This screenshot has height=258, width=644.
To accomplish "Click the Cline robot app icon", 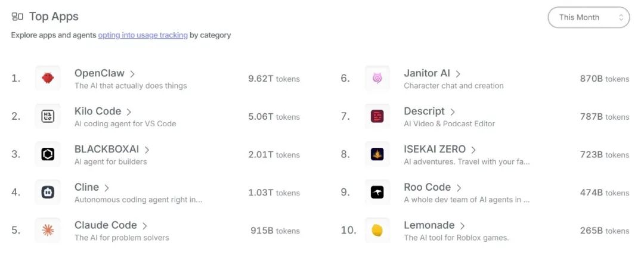I will 48,192.
